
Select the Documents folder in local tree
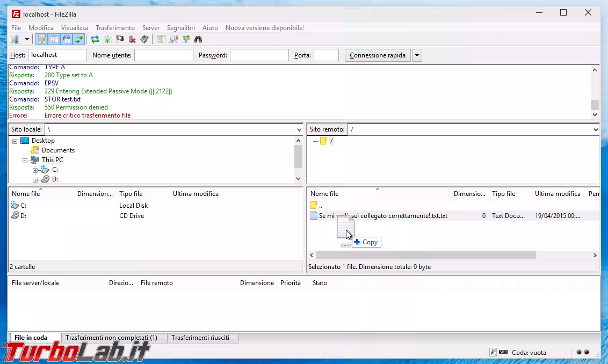click(57, 150)
